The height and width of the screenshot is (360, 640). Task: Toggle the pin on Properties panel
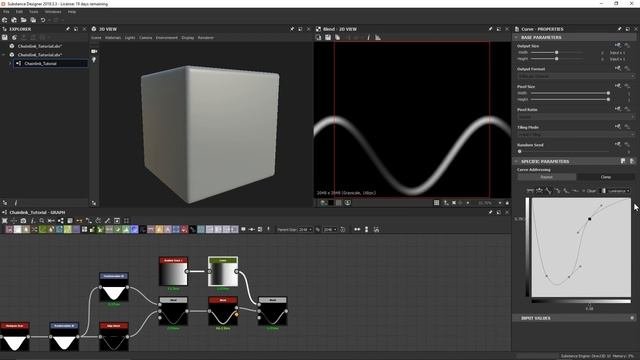point(620,29)
